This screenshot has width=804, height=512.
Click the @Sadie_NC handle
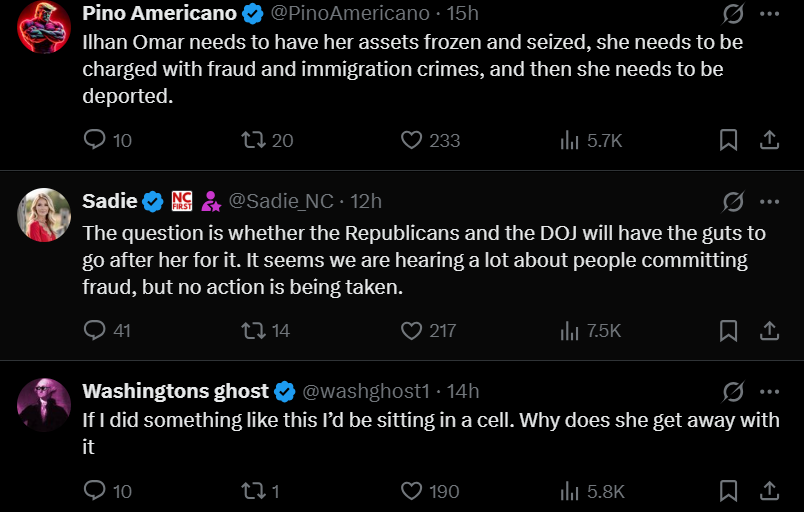(281, 201)
